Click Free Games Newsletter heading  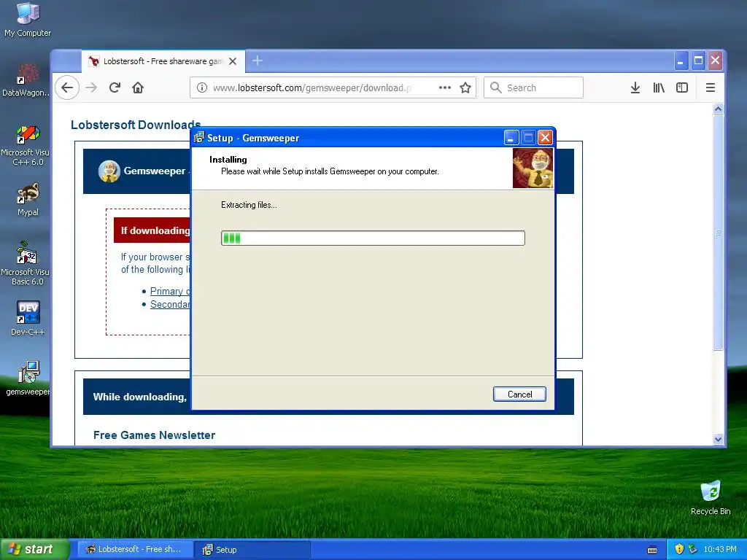(155, 435)
